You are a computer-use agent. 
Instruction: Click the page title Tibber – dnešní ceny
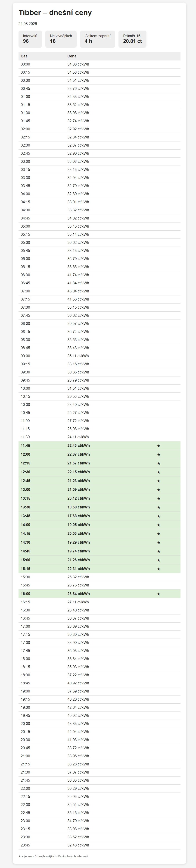click(55, 13)
